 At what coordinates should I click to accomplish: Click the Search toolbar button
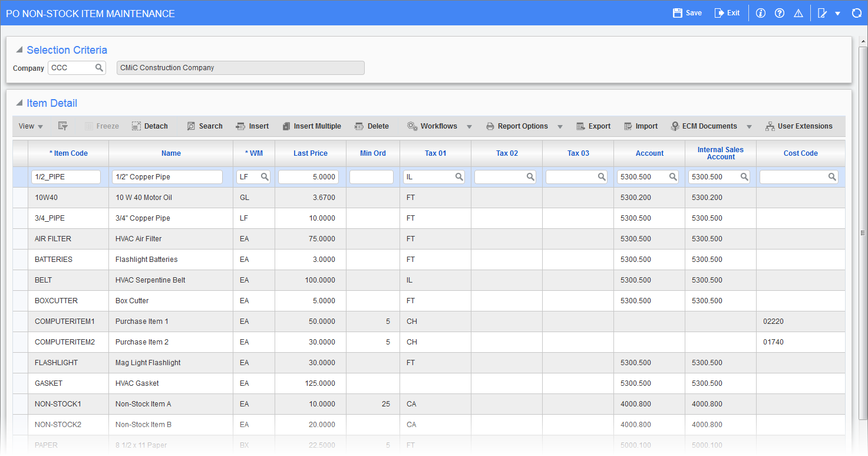pos(204,126)
